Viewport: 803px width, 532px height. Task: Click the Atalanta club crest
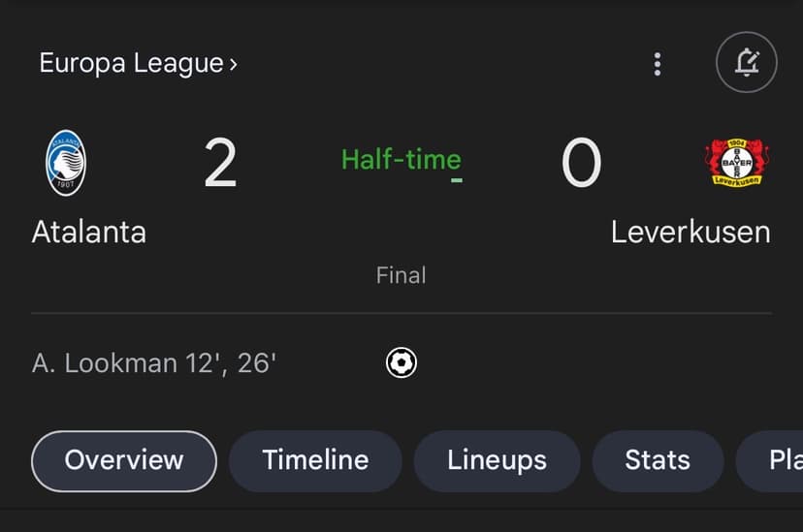coord(65,164)
